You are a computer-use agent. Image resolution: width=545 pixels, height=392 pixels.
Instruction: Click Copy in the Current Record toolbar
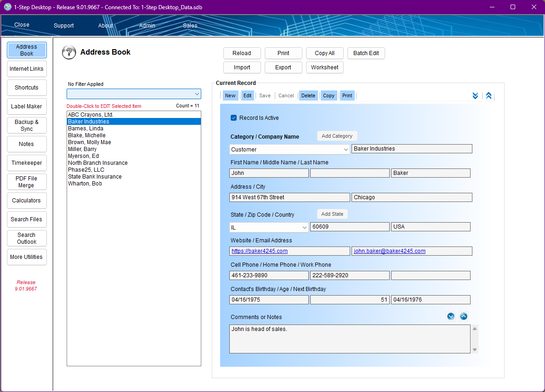[x=329, y=95]
